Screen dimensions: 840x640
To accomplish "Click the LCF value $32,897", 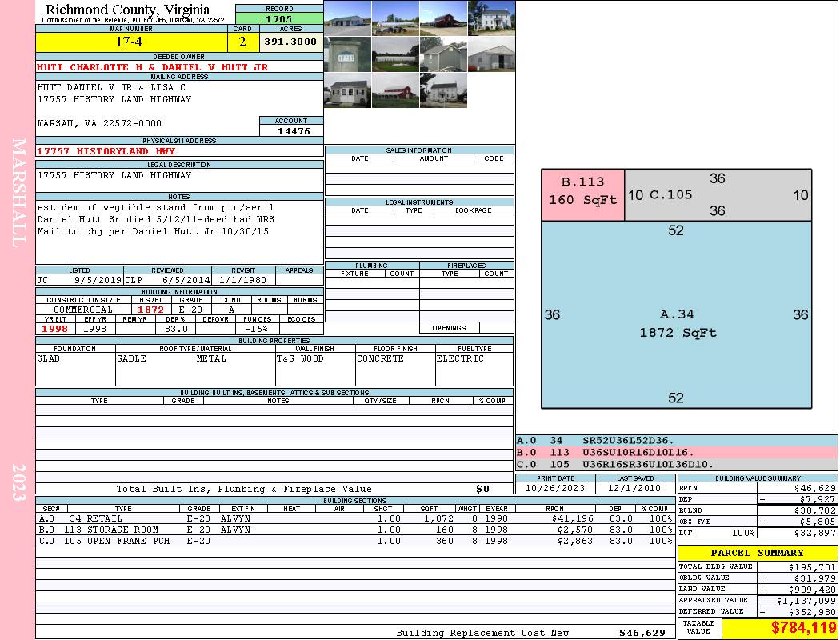I will [x=815, y=532].
